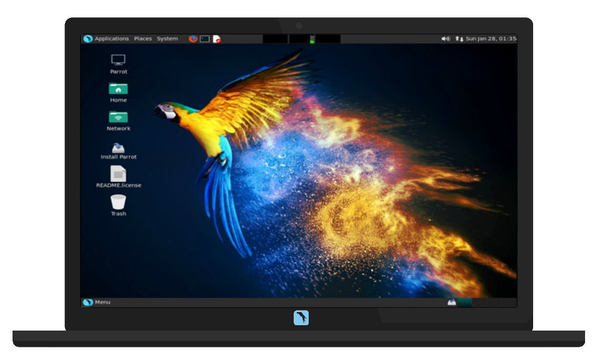Open the Places menu
This screenshot has height=364, width=597.
click(143, 39)
